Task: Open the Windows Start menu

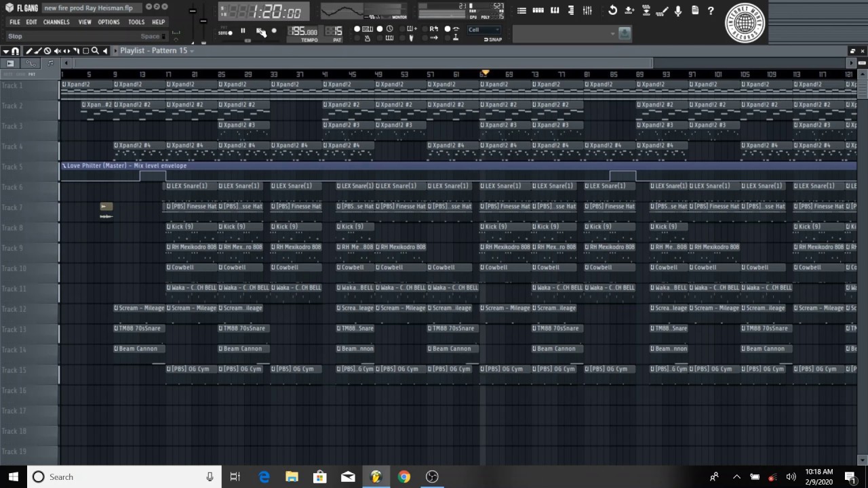Action: [14, 476]
